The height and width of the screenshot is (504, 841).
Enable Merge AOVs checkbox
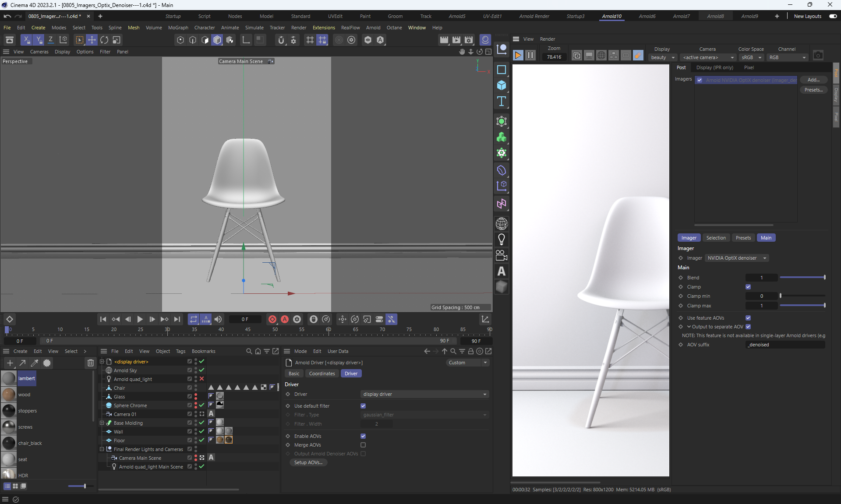coord(363,445)
